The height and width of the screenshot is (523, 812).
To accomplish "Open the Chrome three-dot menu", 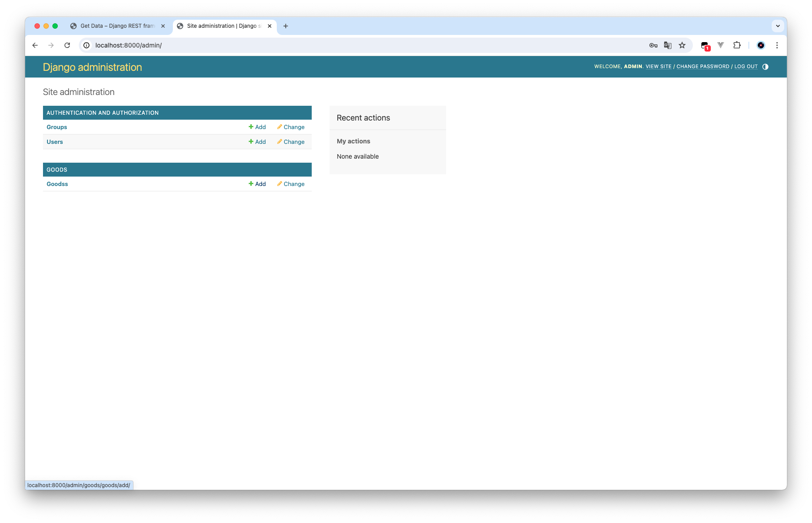I will click(x=777, y=45).
